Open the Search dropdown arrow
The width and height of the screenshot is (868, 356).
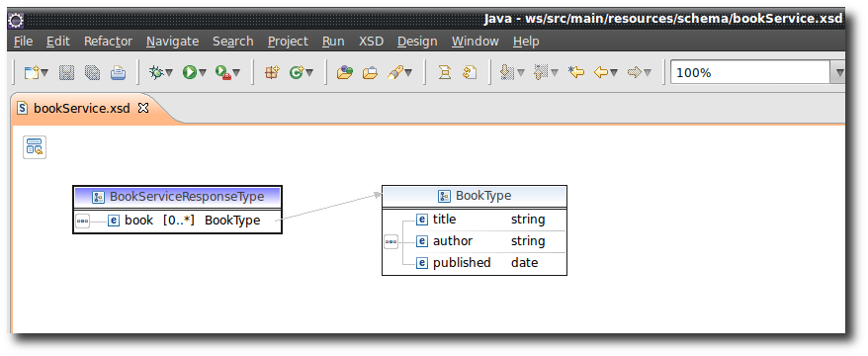pyautogui.click(x=408, y=73)
